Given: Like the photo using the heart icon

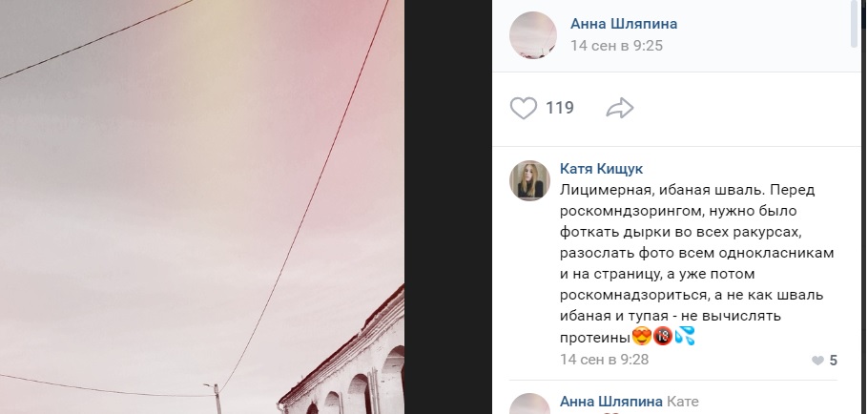Looking at the screenshot, I should [523, 108].
